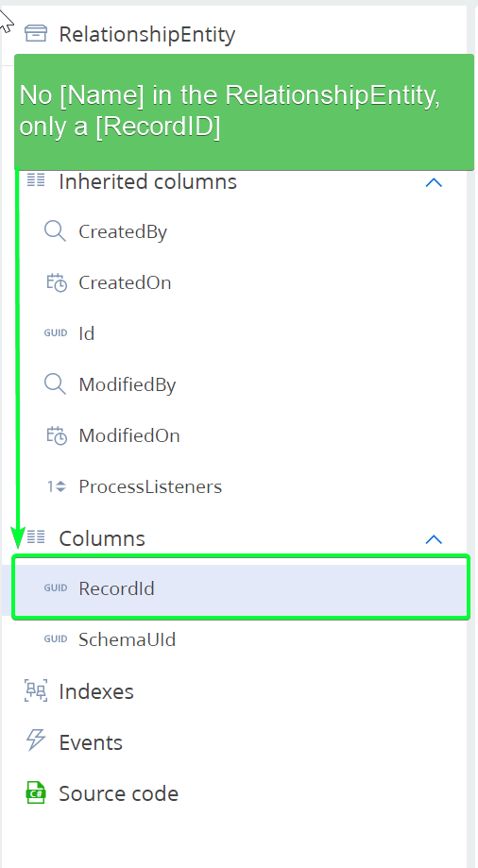Click the ModifiedOn date-time icon
Viewport: 478px width, 868px height.
56,435
